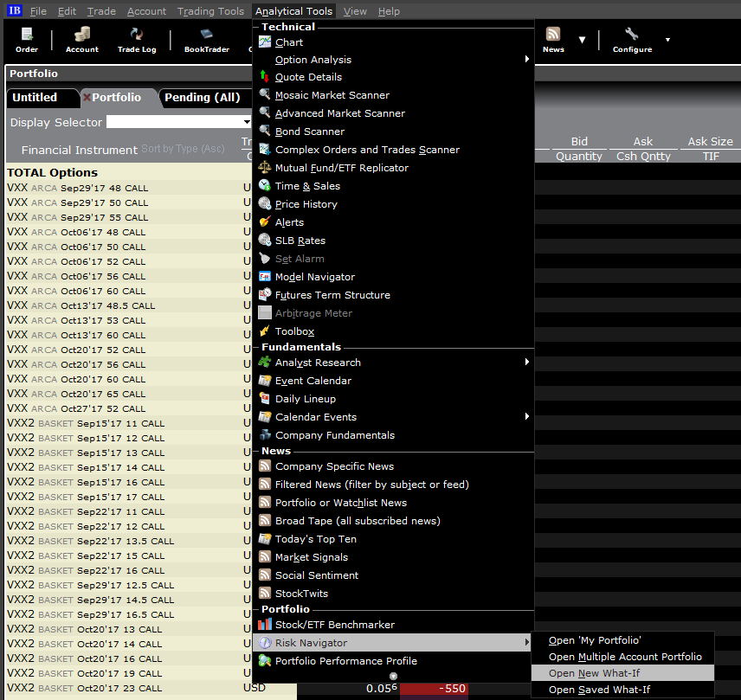
Task: Click Futures Term Structure icon
Action: tap(265, 295)
